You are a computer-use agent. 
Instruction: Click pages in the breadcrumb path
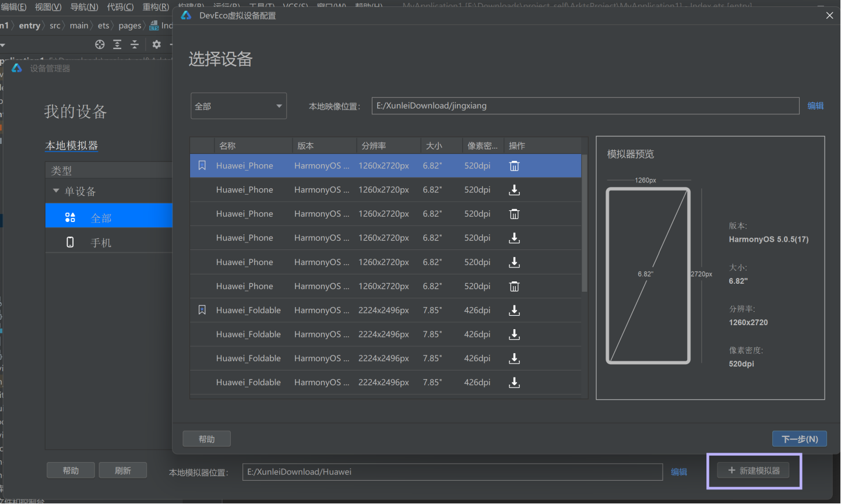[129, 25]
